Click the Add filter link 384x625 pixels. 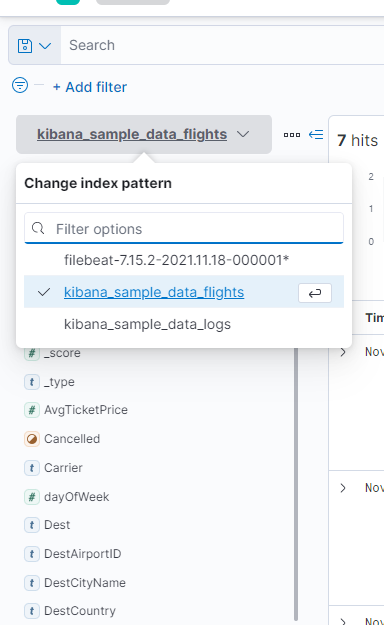click(x=90, y=87)
